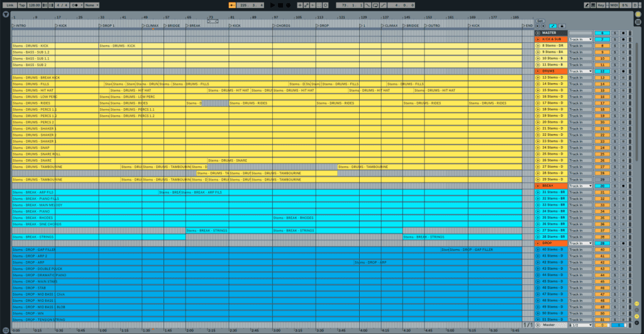The image size is (644, 334).
Task: Show In/Out section I-O button
Action: tap(638, 304)
